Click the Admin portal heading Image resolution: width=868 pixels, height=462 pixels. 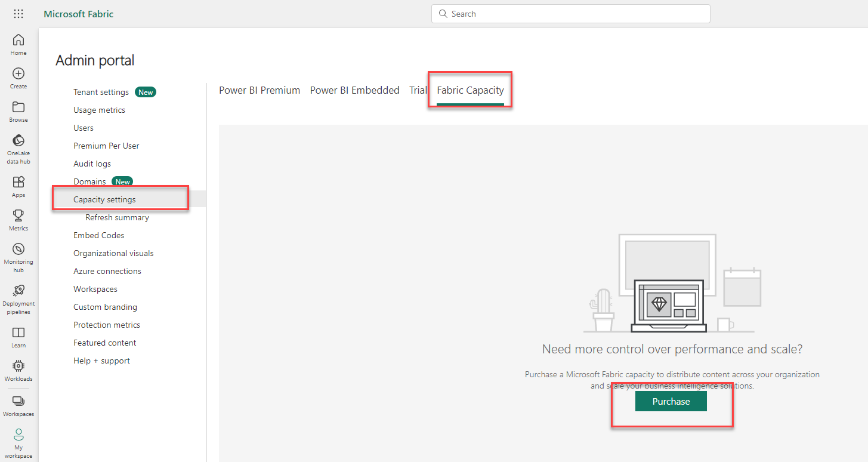pos(95,60)
